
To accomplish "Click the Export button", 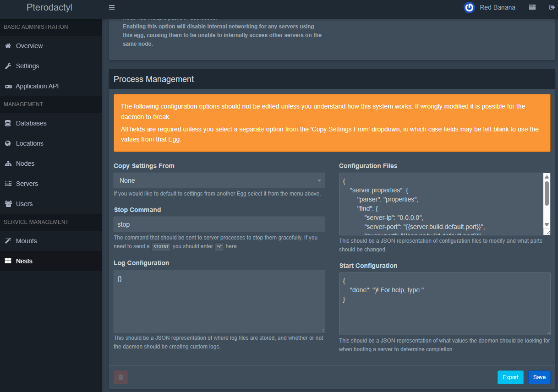I will (510, 377).
